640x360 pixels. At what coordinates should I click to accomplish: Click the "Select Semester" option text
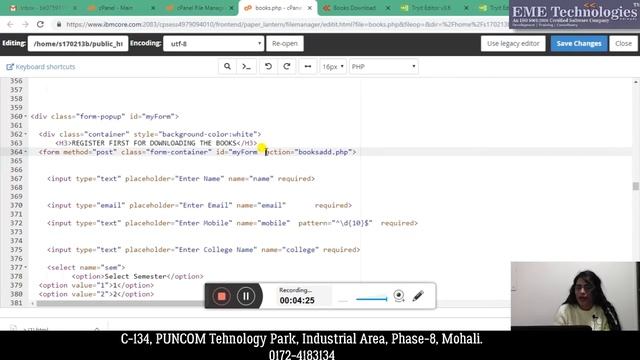(x=136, y=276)
